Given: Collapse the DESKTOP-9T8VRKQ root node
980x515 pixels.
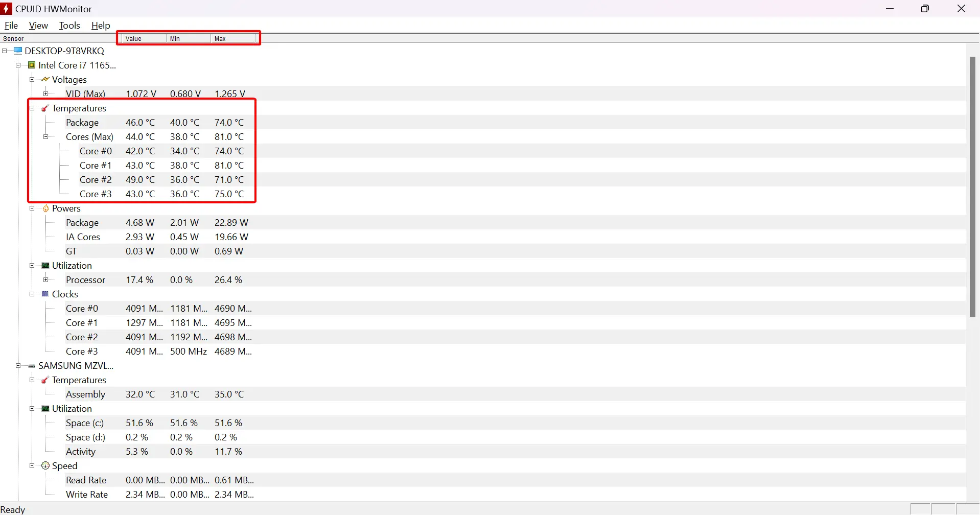Looking at the screenshot, I should pos(5,51).
